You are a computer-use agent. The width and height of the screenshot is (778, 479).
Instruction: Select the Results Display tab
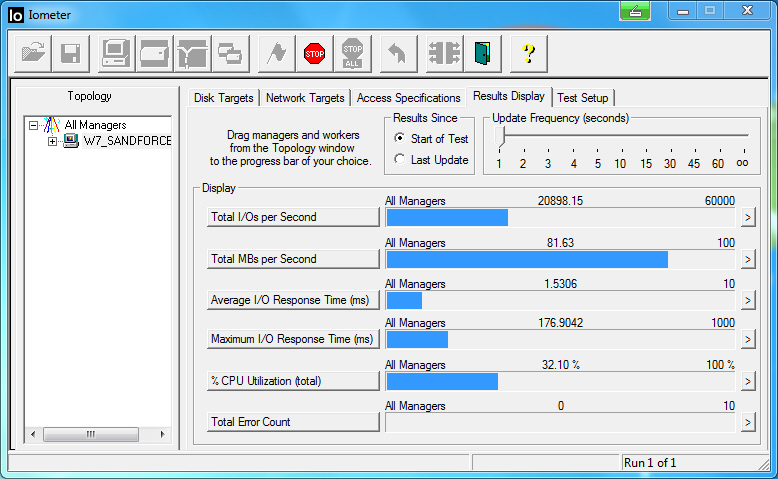509,96
